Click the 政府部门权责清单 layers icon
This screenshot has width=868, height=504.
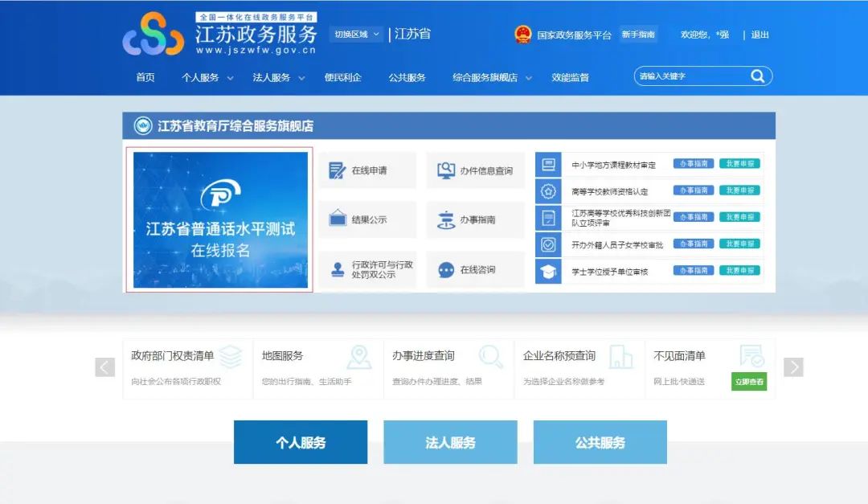[x=231, y=357]
